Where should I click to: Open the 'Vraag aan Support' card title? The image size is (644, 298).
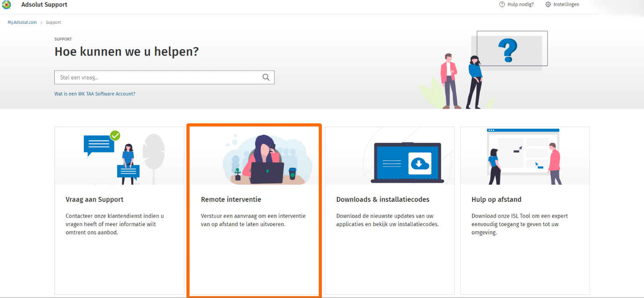(94, 200)
